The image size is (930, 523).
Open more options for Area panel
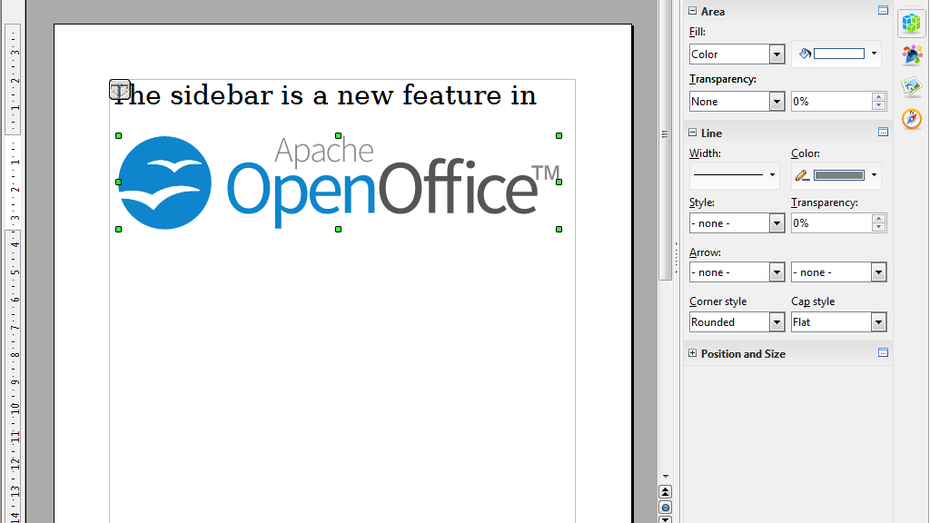click(883, 11)
